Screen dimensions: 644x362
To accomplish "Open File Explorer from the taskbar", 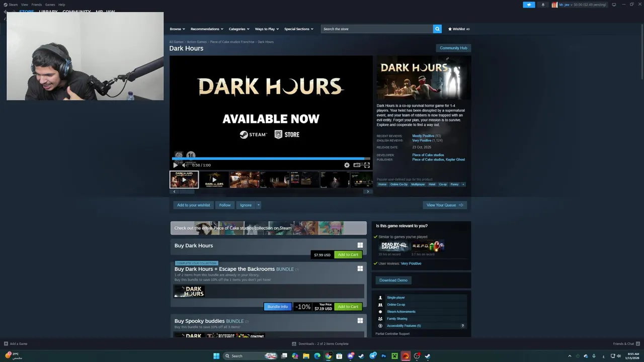I will 306,356.
